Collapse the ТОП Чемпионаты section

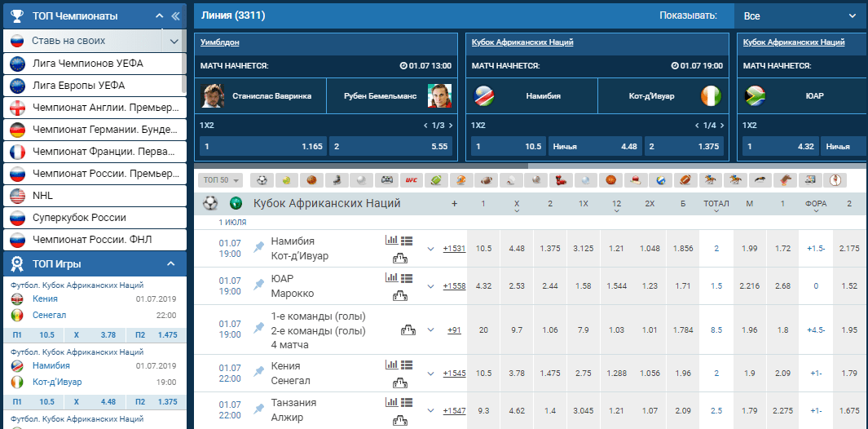pyautogui.click(x=160, y=16)
